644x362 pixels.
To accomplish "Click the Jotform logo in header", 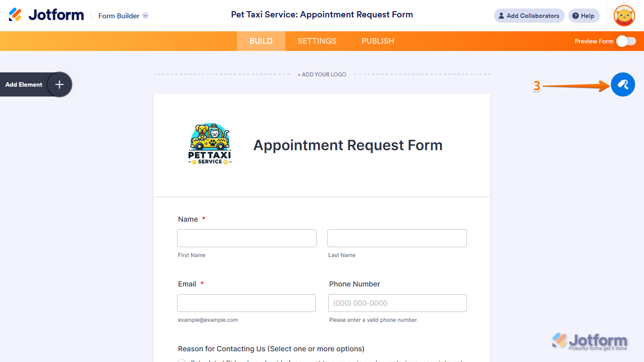I will tap(46, 15).
